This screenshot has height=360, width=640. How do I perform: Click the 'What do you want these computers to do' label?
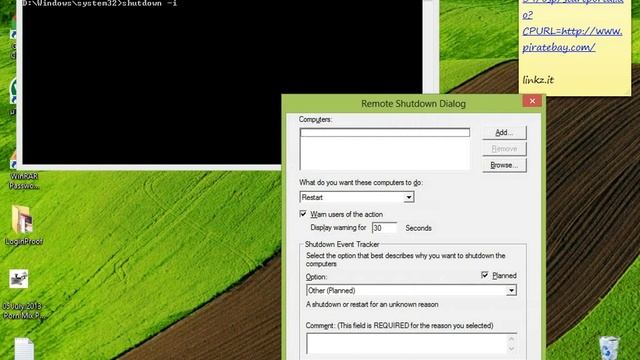tap(361, 182)
